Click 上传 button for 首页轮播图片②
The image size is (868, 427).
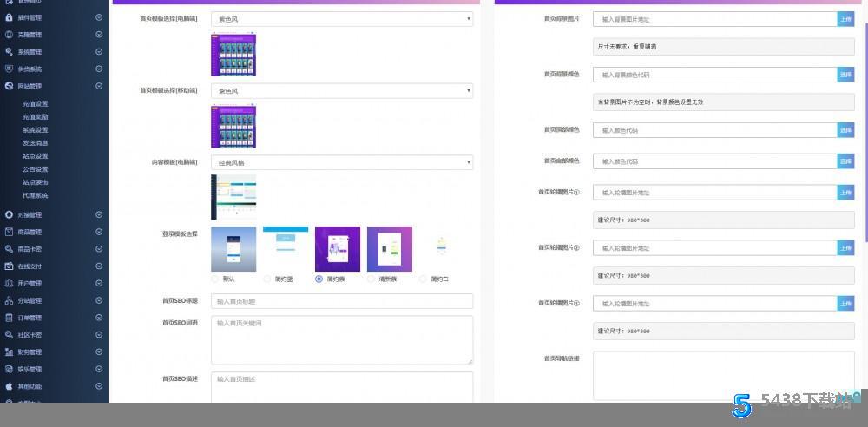845,248
